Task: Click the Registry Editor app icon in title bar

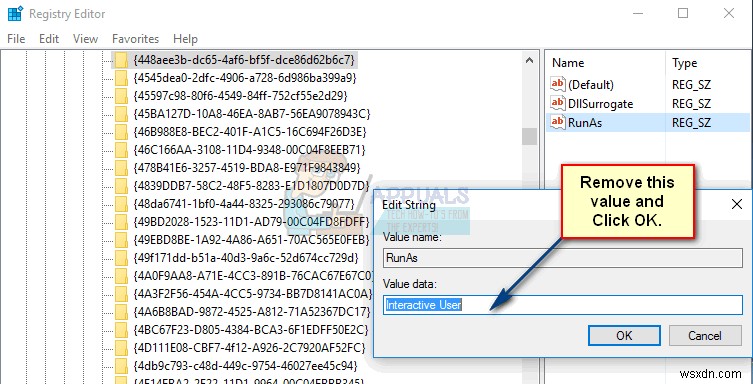Action: tap(15, 14)
